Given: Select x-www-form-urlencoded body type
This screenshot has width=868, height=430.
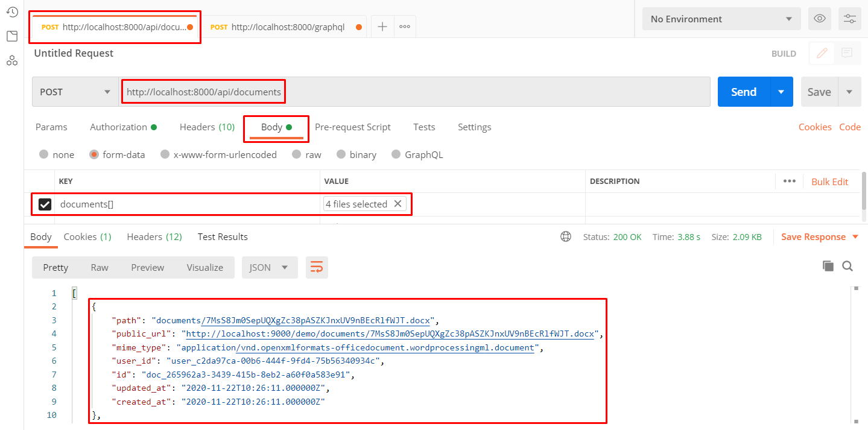Looking at the screenshot, I should [x=165, y=154].
